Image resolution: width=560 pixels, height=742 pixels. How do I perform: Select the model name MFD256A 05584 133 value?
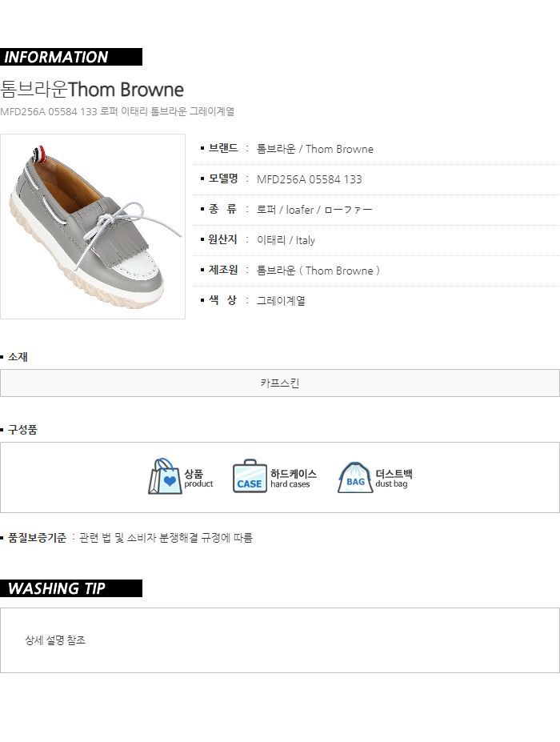pos(309,179)
